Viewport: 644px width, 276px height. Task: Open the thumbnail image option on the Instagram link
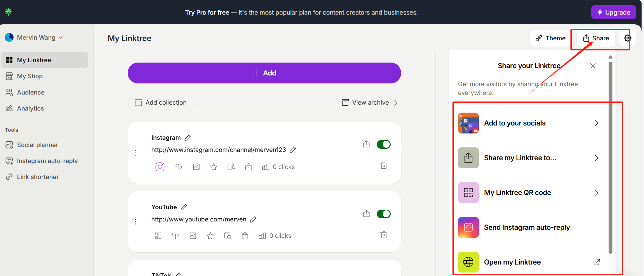(x=196, y=167)
